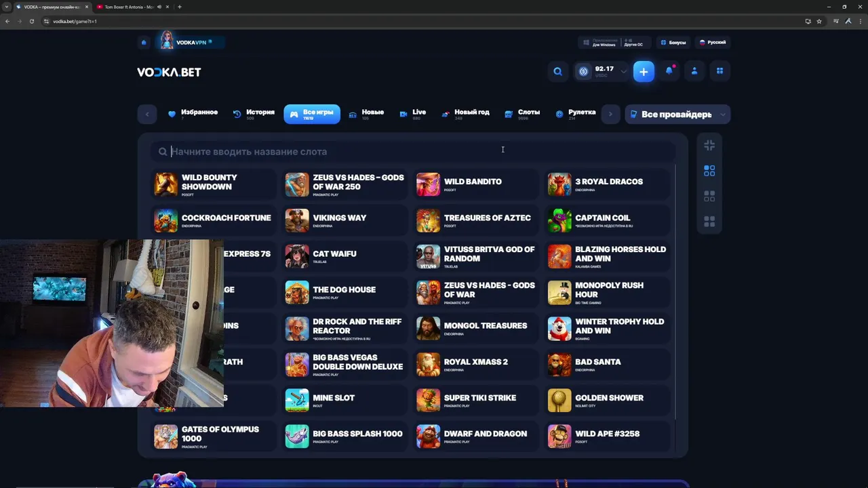
Task: Download the app for Windows
Action: [x=599, y=42]
